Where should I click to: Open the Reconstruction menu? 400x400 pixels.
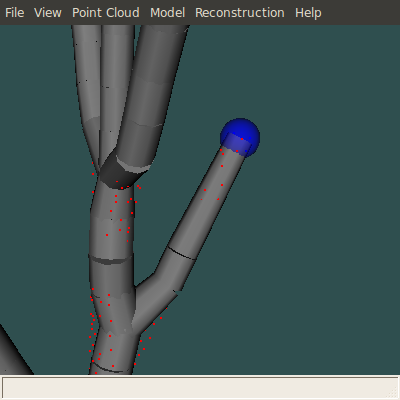point(240,13)
